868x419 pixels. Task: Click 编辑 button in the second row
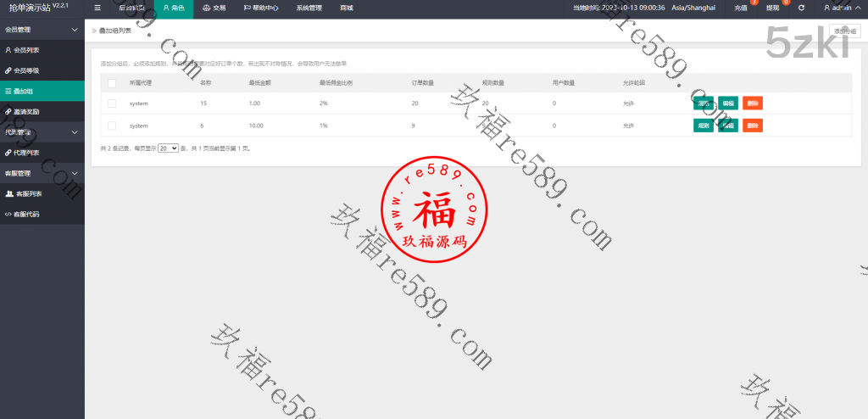tap(728, 126)
